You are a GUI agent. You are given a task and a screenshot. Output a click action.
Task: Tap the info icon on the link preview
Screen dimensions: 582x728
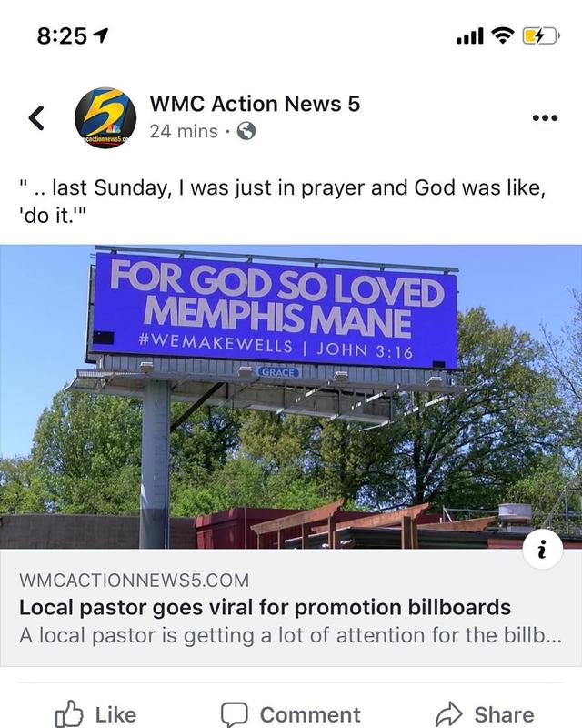[543, 549]
